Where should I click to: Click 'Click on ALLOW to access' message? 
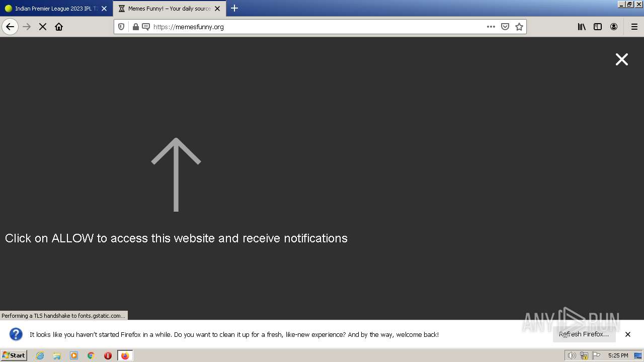coord(176,238)
